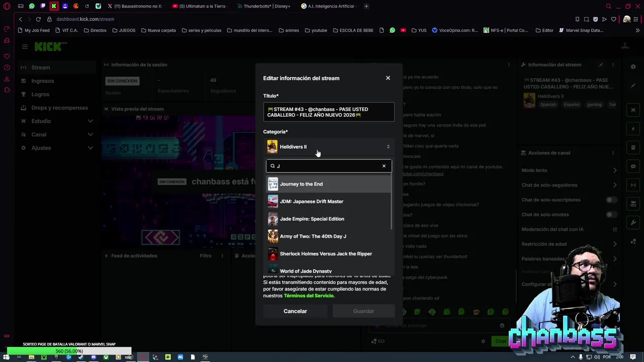Open series y peliculas bookmark folder
The image size is (644, 362).
pos(201,30)
